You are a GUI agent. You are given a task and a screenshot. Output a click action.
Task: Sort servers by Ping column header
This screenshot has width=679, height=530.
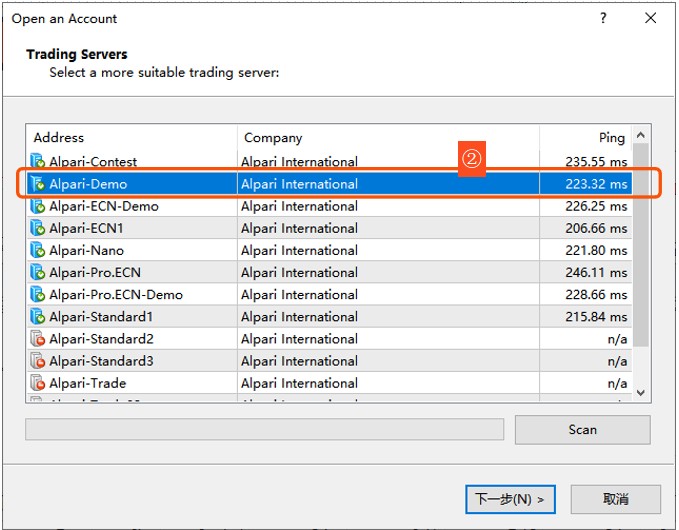pos(586,137)
